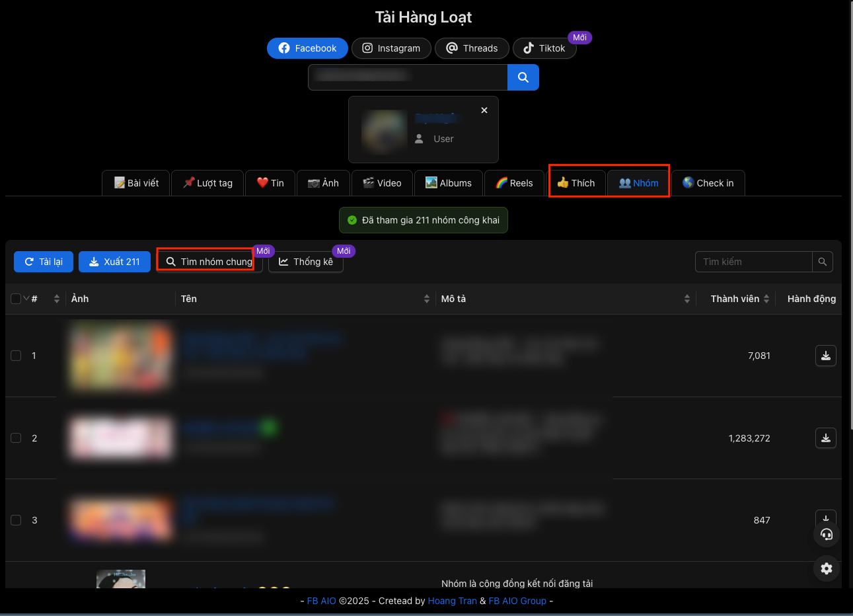
Task: Open the Albums tab
Action: pyautogui.click(x=449, y=183)
